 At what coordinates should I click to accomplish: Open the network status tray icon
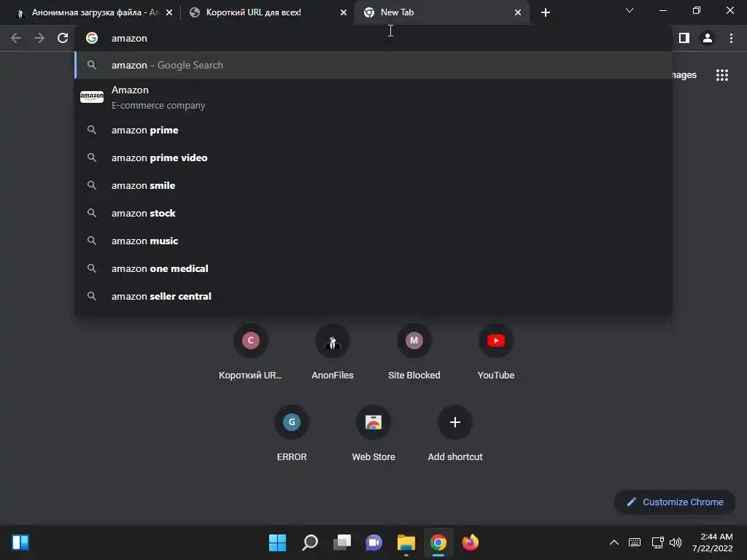[x=658, y=542]
